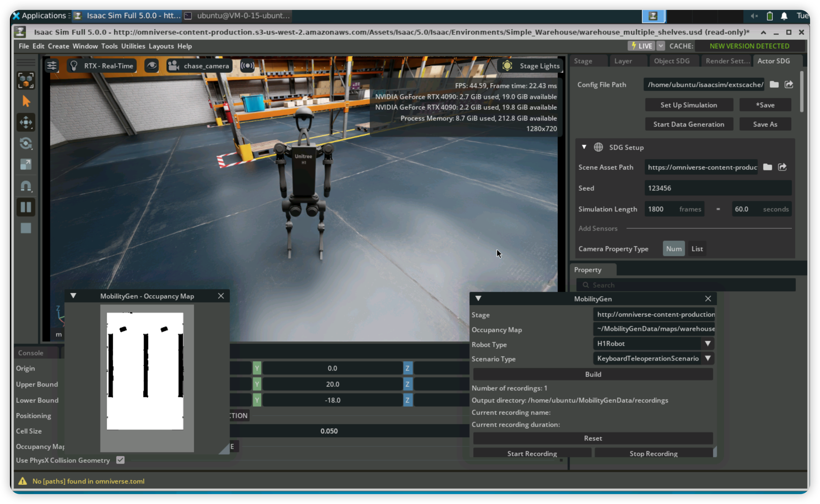
Task: Click the system notification bell icon
Action: tap(784, 16)
